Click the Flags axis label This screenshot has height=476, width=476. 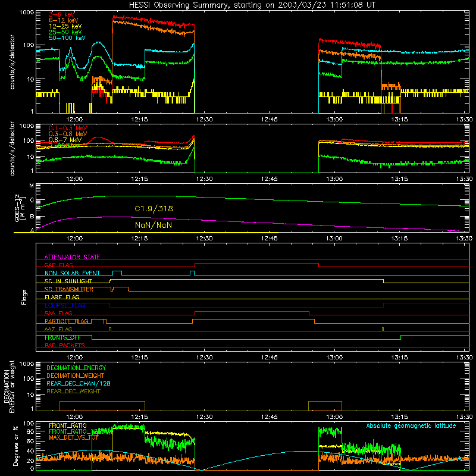coord(24,297)
